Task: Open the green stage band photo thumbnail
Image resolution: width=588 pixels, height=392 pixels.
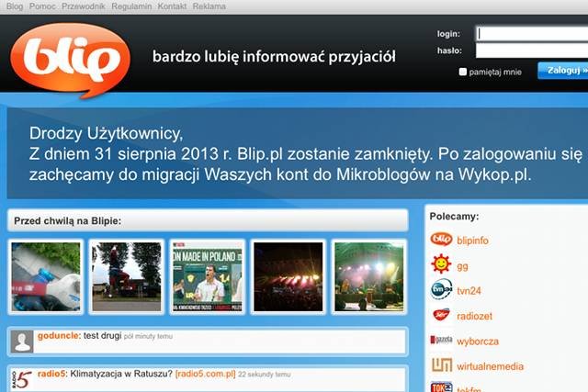Action: [x=369, y=276]
